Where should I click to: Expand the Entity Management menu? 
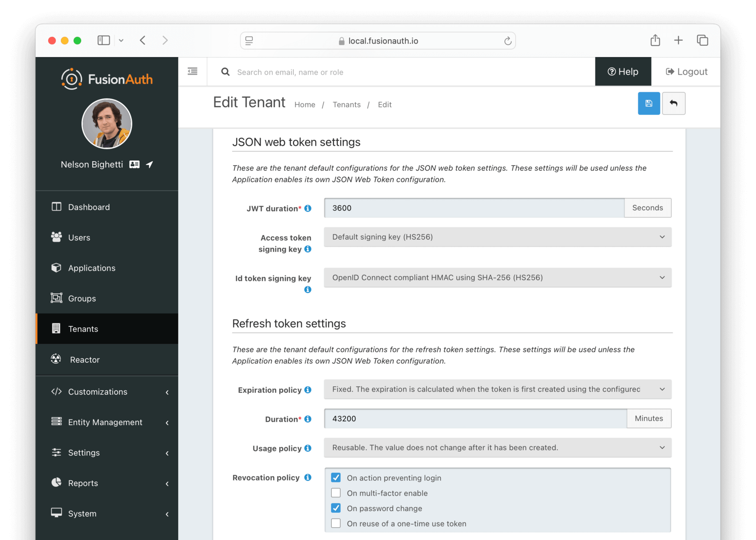(x=104, y=422)
